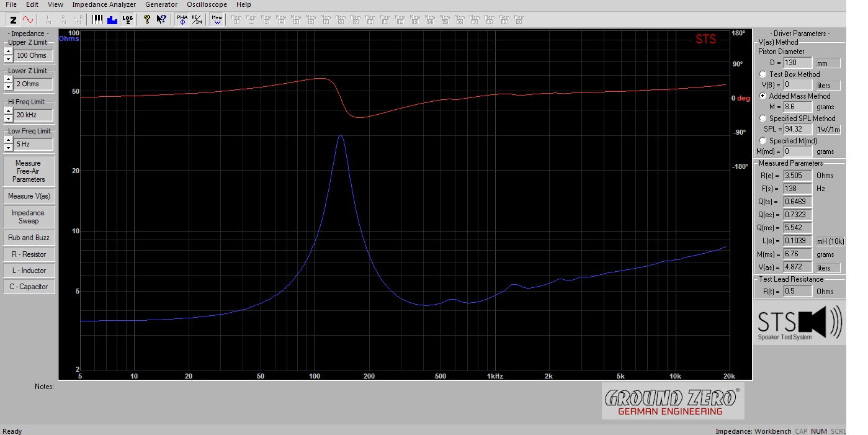Click the blue bar graph toolbar icon
The width and height of the screenshot is (868, 435).
pyautogui.click(x=112, y=20)
